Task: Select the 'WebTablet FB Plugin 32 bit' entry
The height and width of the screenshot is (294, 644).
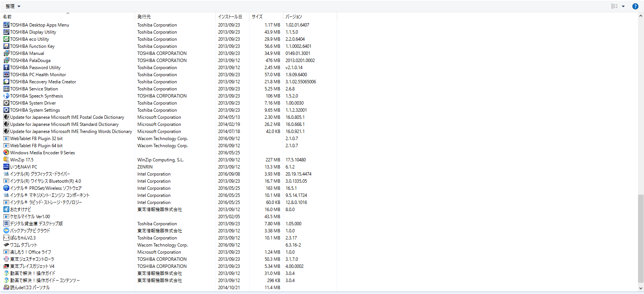Action: click(36, 139)
